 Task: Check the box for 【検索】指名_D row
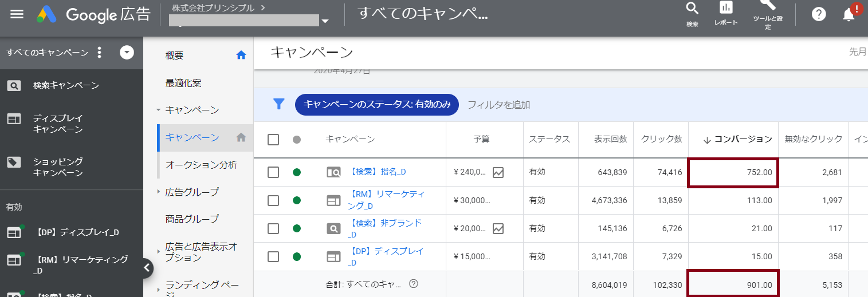click(273, 172)
